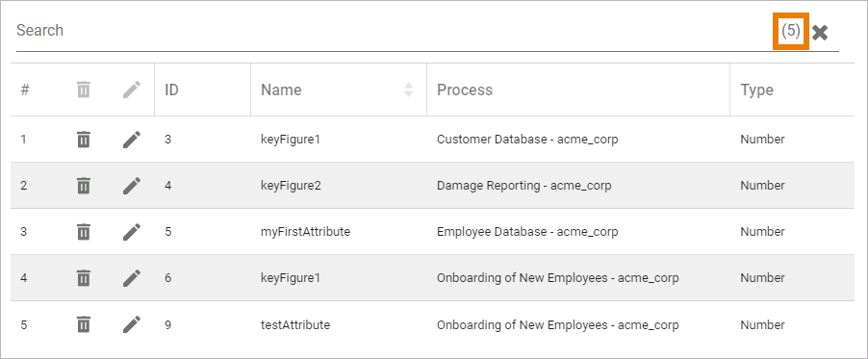Edit the keyFigure2 attribute
Viewport: 868px width, 359px height.
(132, 185)
